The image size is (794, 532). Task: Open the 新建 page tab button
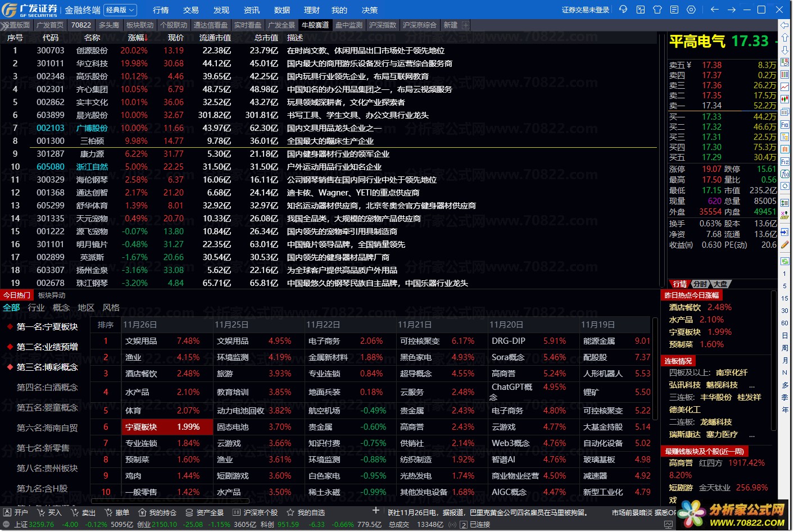pos(451,25)
